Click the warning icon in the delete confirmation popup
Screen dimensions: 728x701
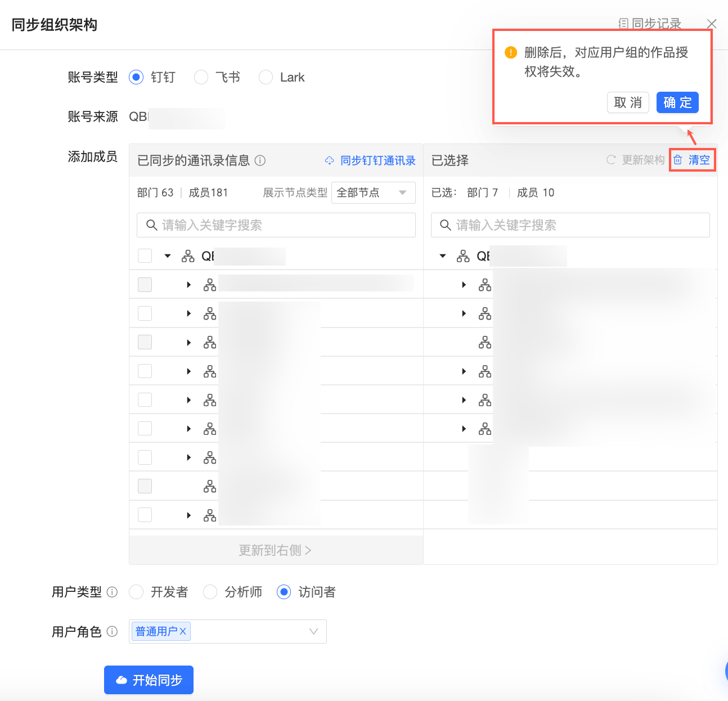point(511,52)
